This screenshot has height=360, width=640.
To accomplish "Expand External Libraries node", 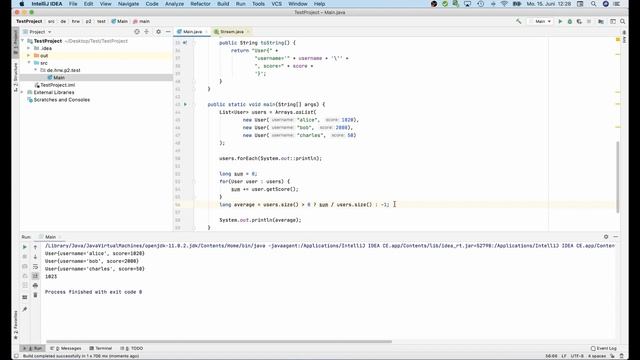I will click(x=23, y=92).
